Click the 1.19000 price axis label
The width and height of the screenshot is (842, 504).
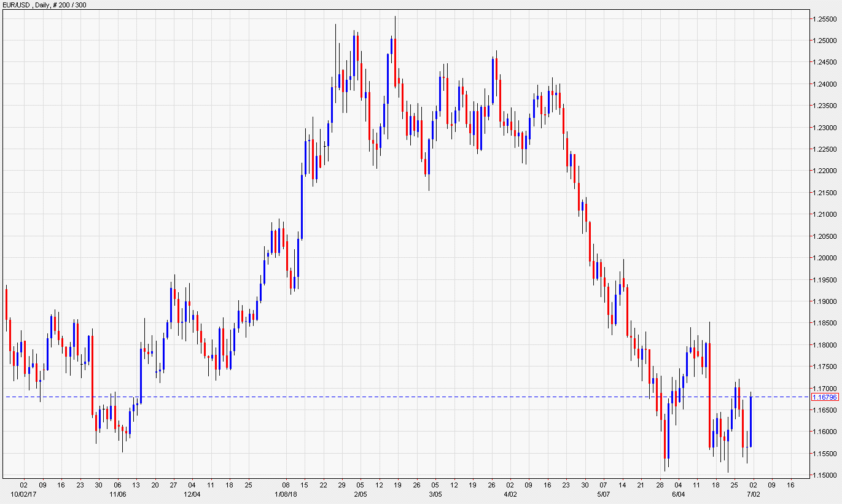[826, 301]
